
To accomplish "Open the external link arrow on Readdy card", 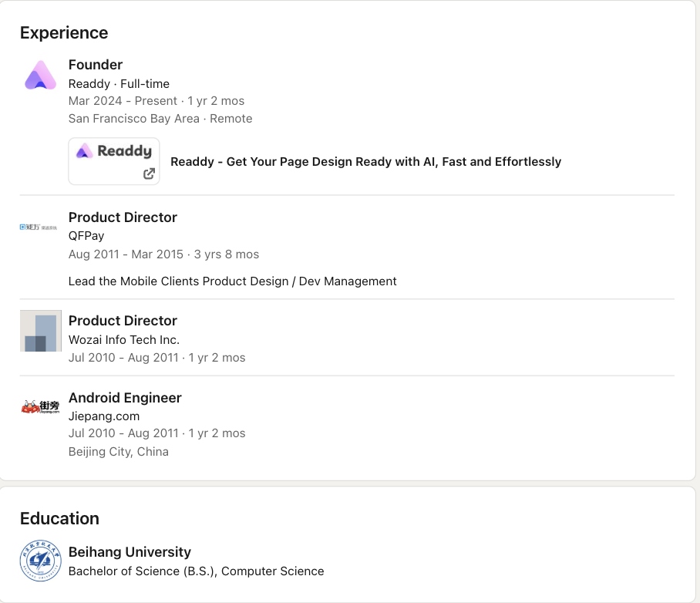I will click(149, 173).
